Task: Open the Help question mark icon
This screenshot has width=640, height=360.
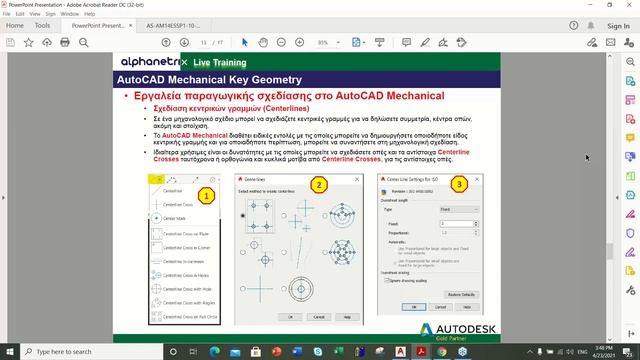Action: [573, 25]
